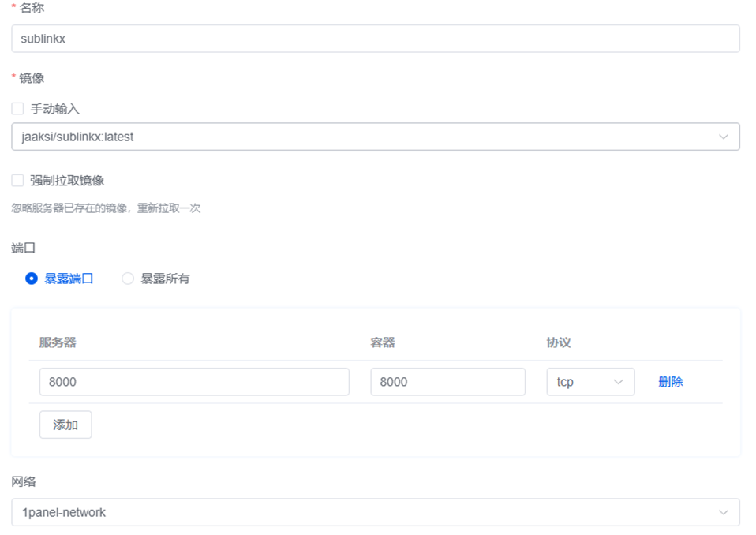Screen dimensions: 756x535
Task: Focus the 服务器 port field showing 8000
Action: tap(193, 382)
